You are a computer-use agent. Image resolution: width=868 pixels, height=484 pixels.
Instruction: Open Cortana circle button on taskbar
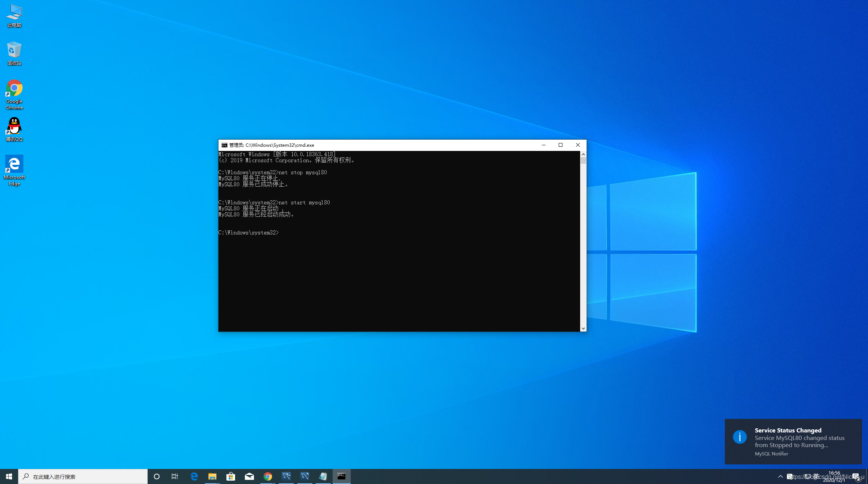pyautogui.click(x=157, y=476)
